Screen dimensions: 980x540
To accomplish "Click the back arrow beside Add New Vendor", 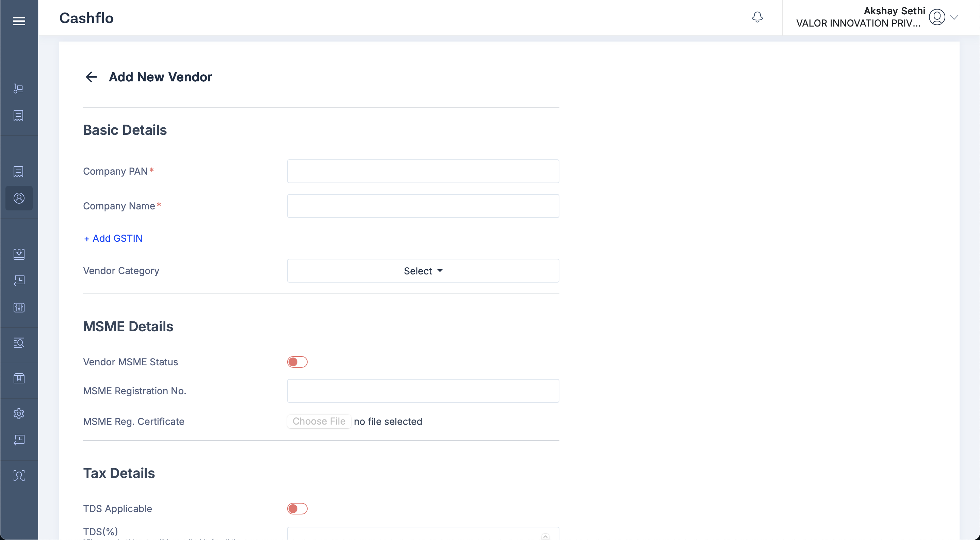I will pyautogui.click(x=91, y=77).
